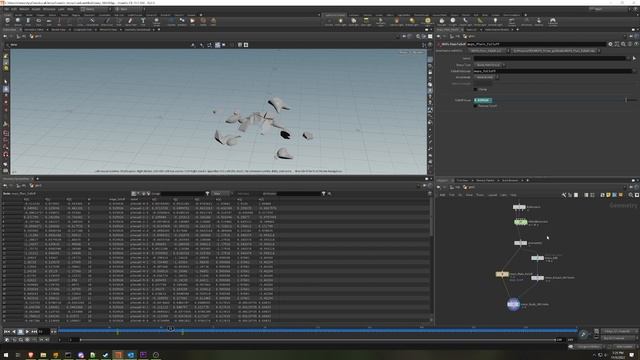Screen dimensions: 640x360
Task: Add a Point Light from shelf
Action: pyautogui.click(x=341, y=21)
